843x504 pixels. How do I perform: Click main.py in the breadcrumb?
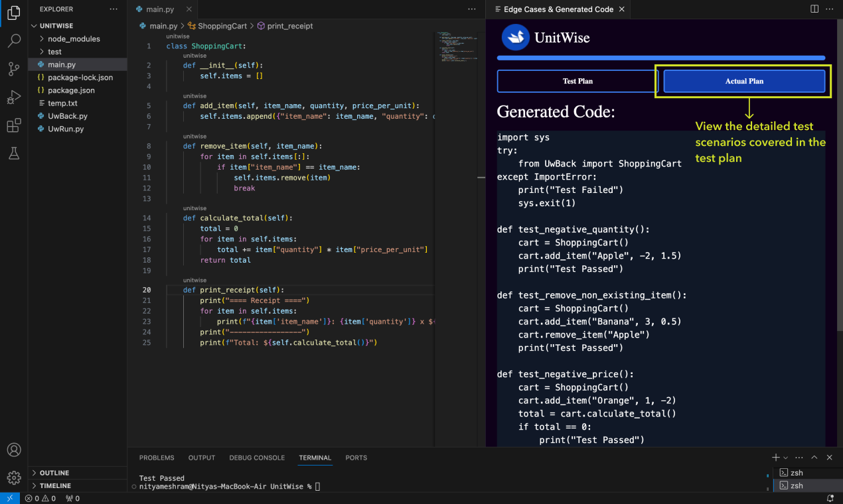click(x=159, y=26)
